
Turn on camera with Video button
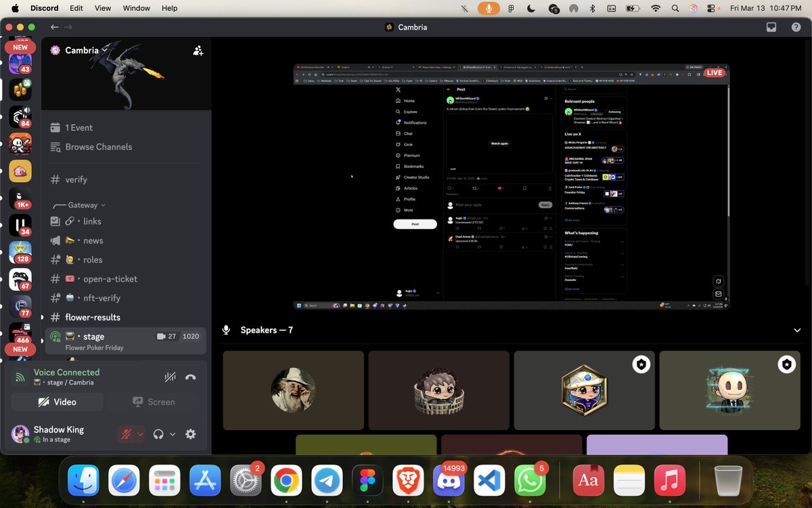click(58, 402)
